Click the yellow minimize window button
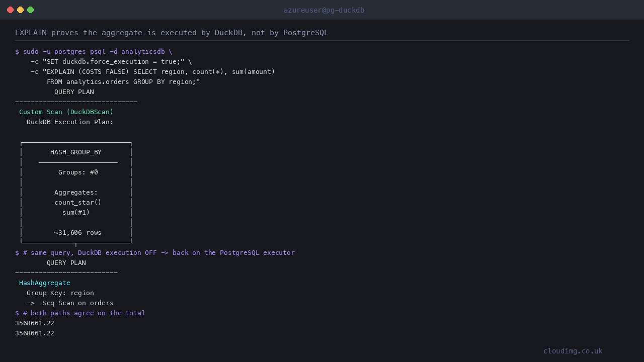 coord(20,10)
